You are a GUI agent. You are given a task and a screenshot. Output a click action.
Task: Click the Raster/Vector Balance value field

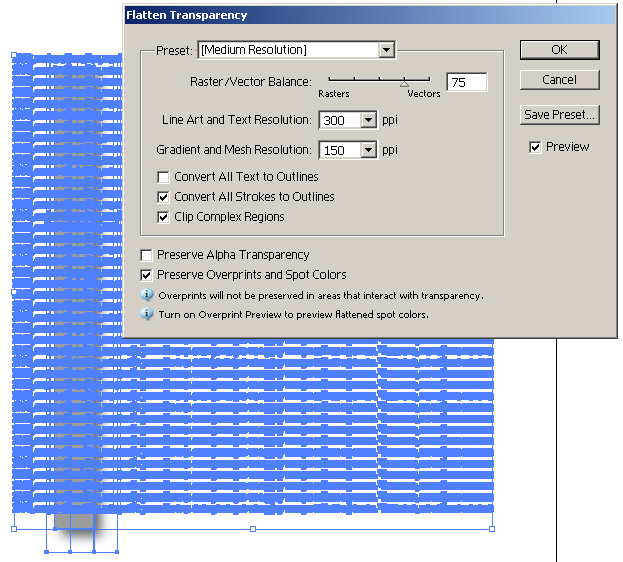[x=467, y=82]
